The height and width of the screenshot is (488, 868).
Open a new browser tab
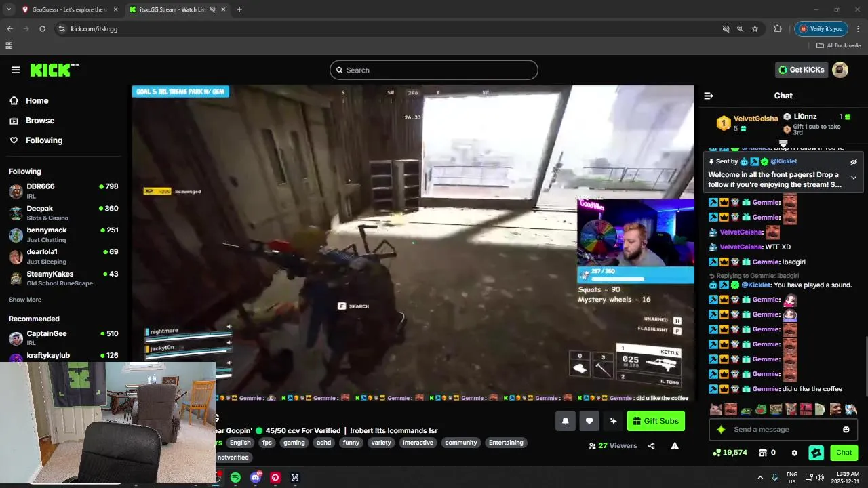pyautogui.click(x=239, y=9)
